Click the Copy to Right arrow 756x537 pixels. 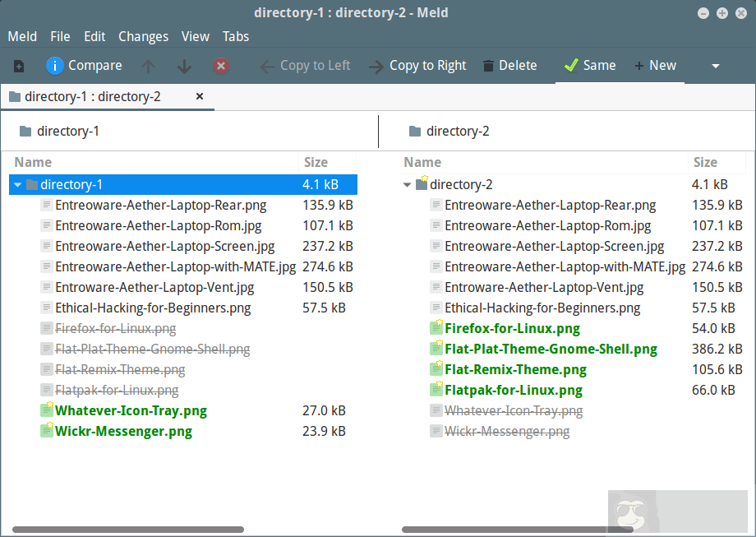click(376, 67)
